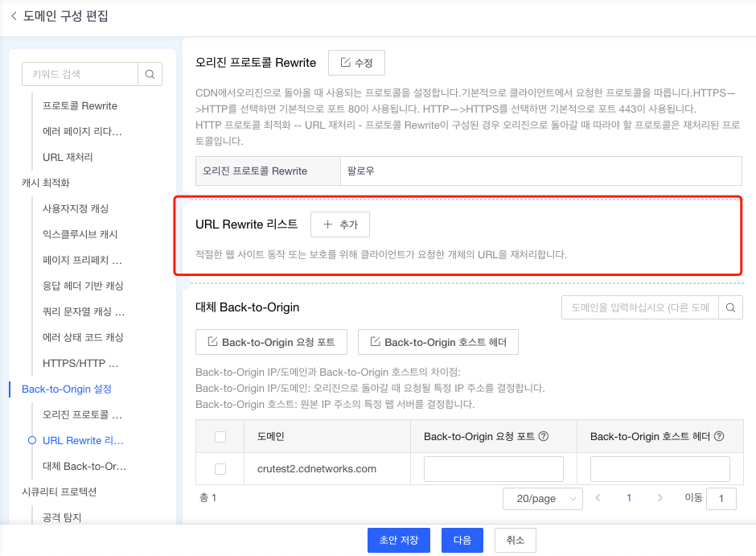Open 캐시 최적화 section in sidebar
Image resolution: width=756 pixels, height=556 pixels.
tap(46, 183)
